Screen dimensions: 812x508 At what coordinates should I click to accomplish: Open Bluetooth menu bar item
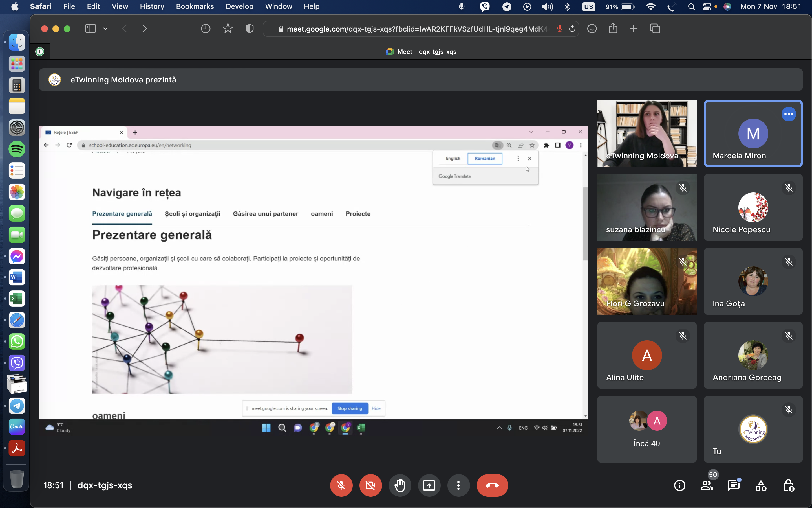tap(567, 6)
